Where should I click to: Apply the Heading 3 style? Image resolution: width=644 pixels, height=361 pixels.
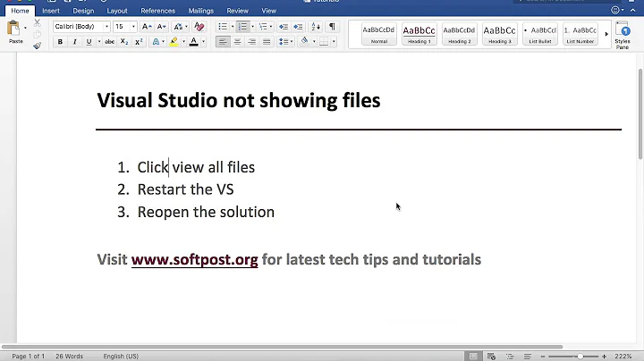(x=499, y=34)
